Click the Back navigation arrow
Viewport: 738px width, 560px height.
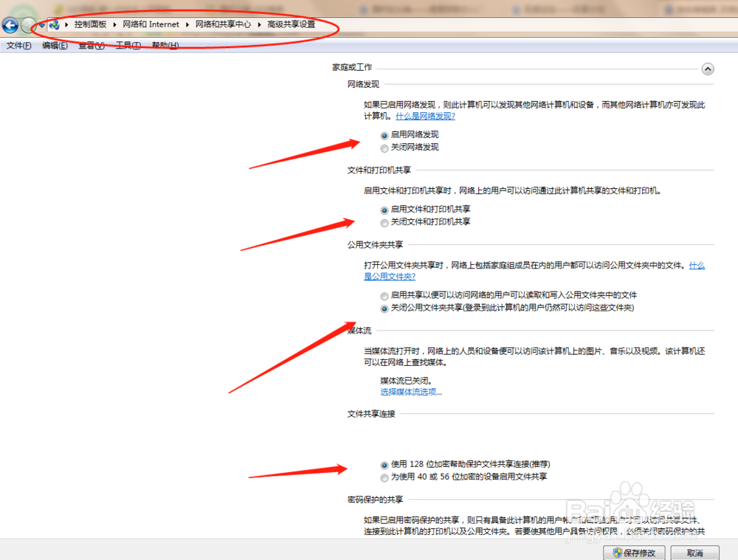(9, 25)
